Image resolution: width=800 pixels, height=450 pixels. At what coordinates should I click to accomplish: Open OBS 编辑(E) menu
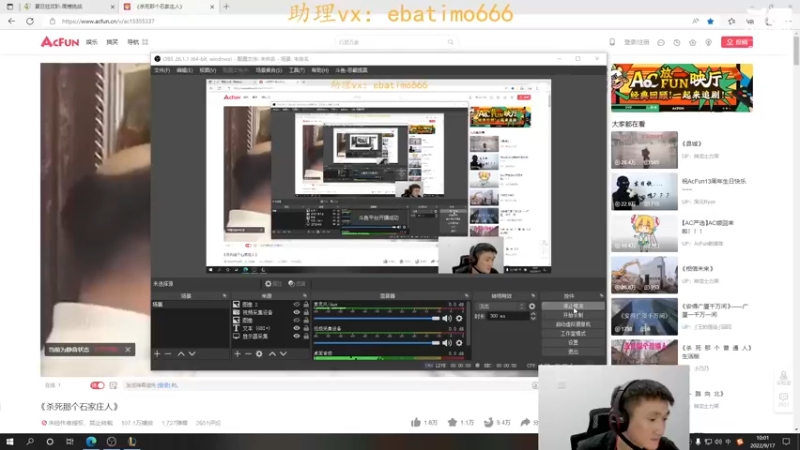click(x=184, y=70)
